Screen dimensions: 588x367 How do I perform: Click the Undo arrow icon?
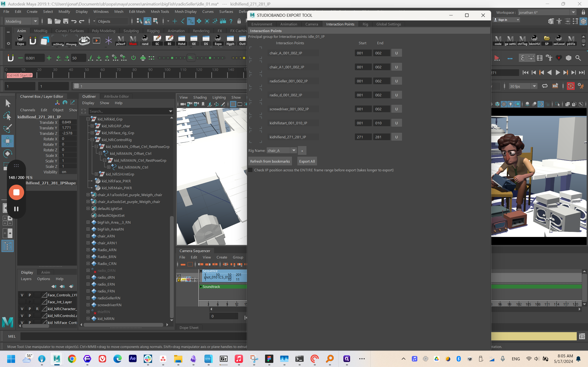click(74, 21)
